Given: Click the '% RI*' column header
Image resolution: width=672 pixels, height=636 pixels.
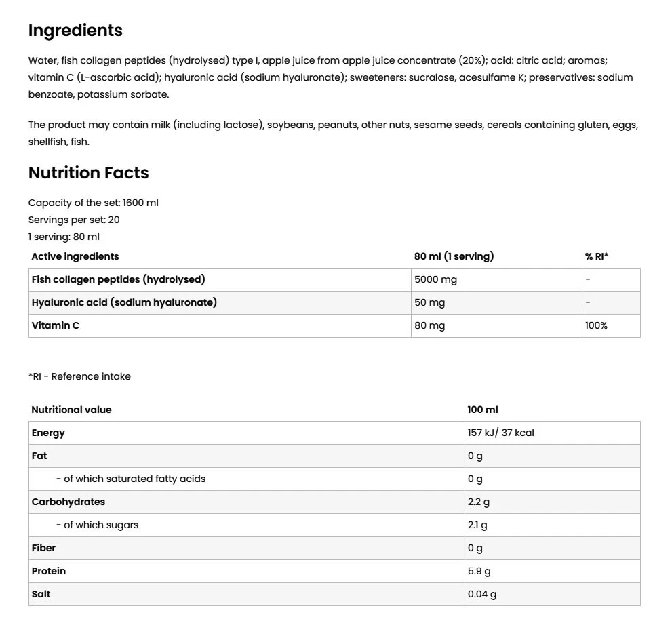Looking at the screenshot, I should [597, 256].
